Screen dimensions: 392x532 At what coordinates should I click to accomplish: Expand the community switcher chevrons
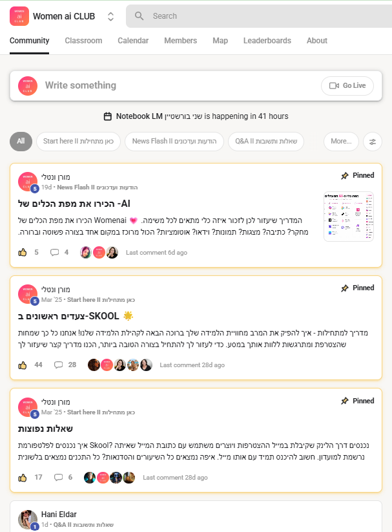110,16
